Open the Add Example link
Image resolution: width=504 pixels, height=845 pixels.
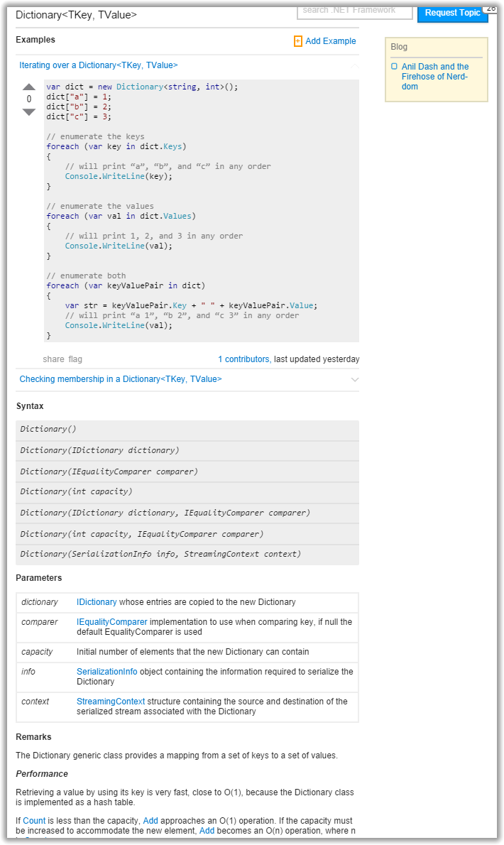[331, 41]
